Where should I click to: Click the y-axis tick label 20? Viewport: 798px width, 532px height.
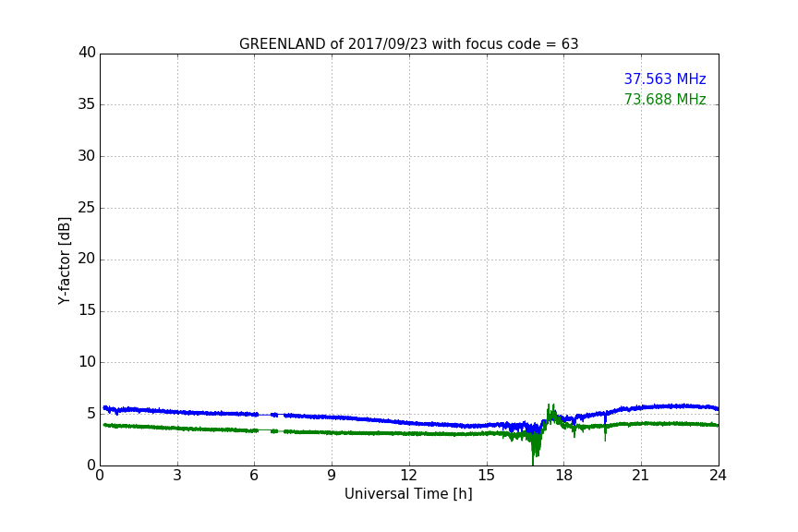pyautogui.click(x=87, y=259)
